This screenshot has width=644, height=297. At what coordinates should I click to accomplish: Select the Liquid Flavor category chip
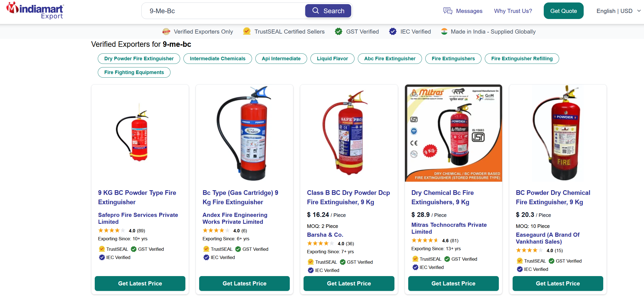pos(332,59)
